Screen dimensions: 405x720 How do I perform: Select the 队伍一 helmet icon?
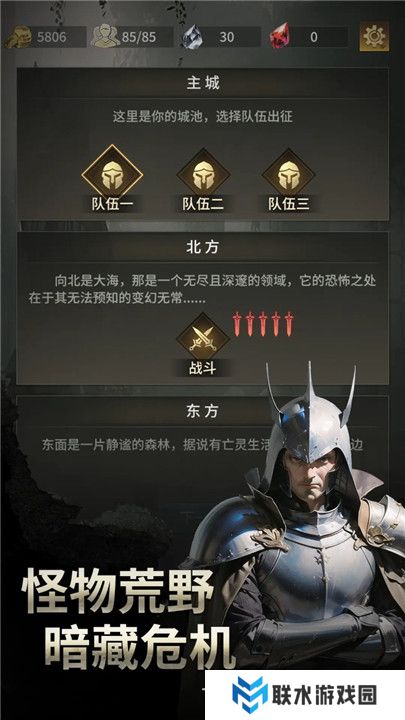point(112,175)
